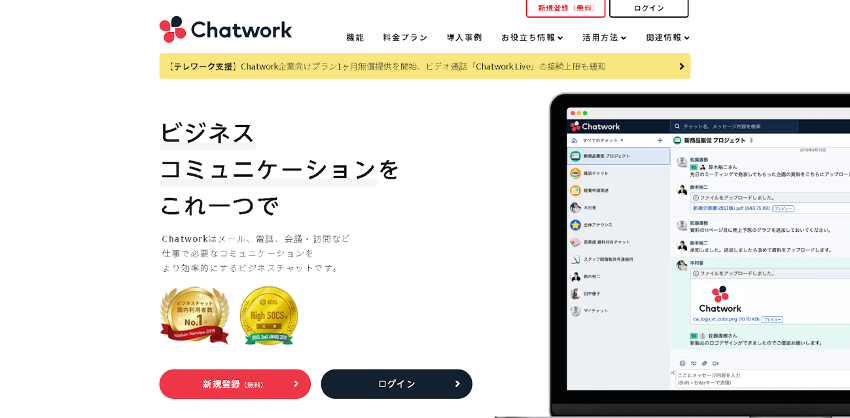This screenshot has width=850, height=418.
Task: Click the arrow on the yellow banner
Action: point(681,66)
